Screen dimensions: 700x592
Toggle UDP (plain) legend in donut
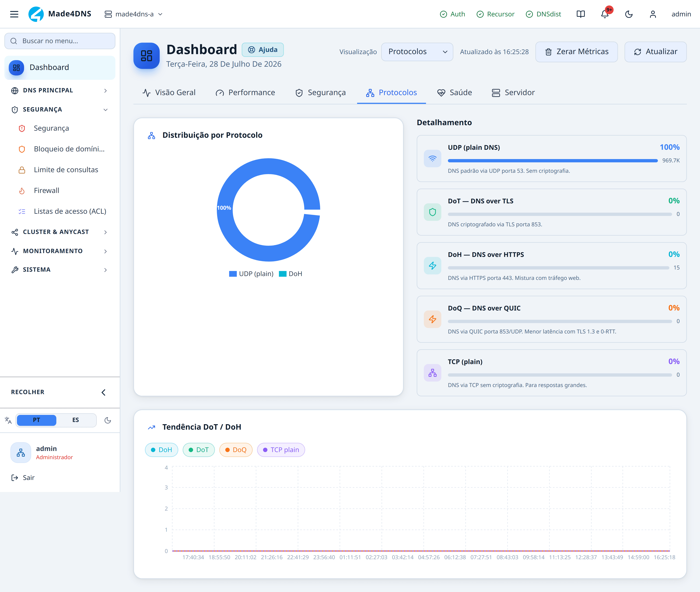coord(251,274)
